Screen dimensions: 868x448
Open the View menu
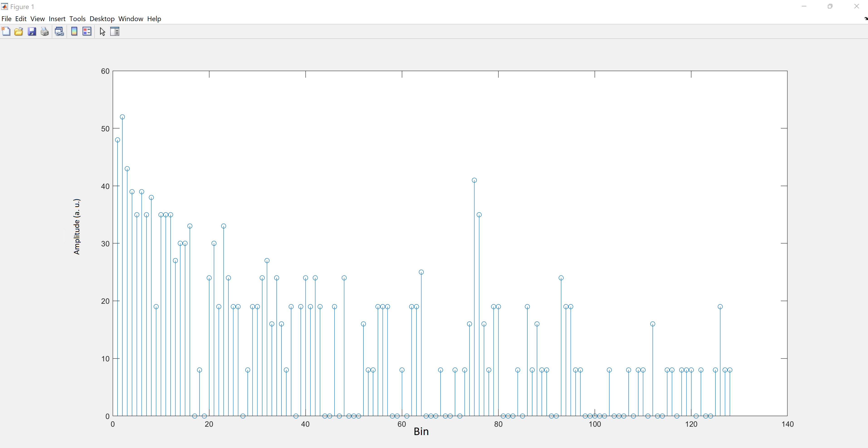(37, 19)
